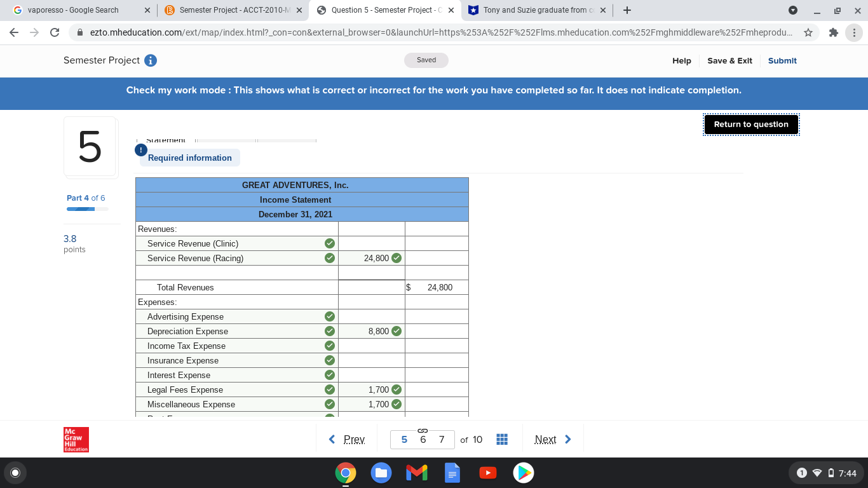Click the Help link
The image size is (868, 488).
[x=682, y=60]
